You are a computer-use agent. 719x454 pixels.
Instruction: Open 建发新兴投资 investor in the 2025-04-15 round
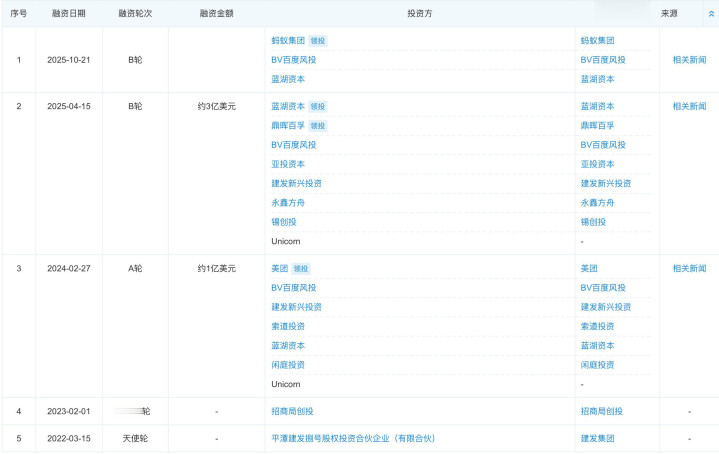coord(296,183)
